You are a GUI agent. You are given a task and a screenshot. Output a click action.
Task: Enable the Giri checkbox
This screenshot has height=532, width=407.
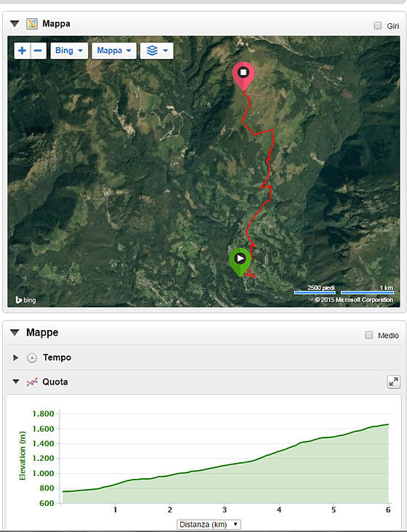tap(377, 25)
